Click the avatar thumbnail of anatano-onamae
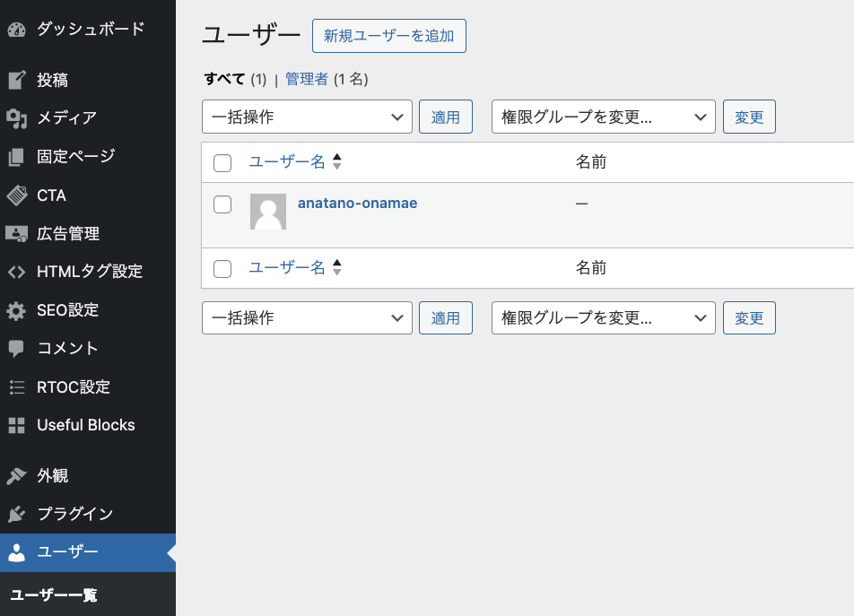Screen dimensions: 854x616 tap(268, 212)
